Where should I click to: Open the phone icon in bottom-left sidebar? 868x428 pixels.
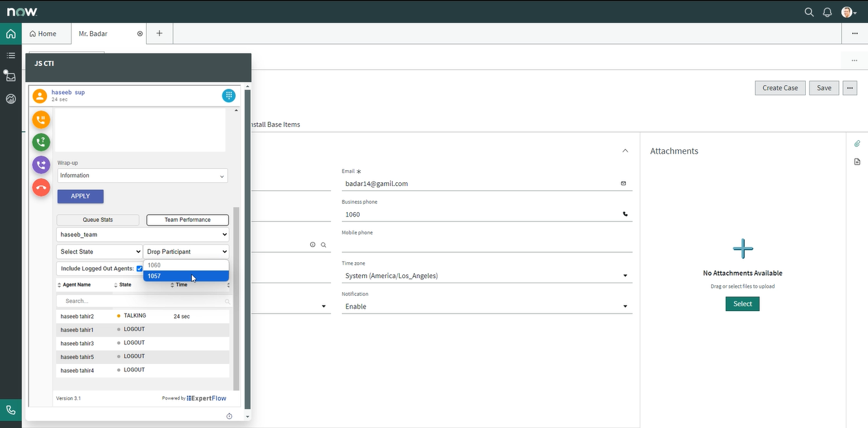pos(11,410)
